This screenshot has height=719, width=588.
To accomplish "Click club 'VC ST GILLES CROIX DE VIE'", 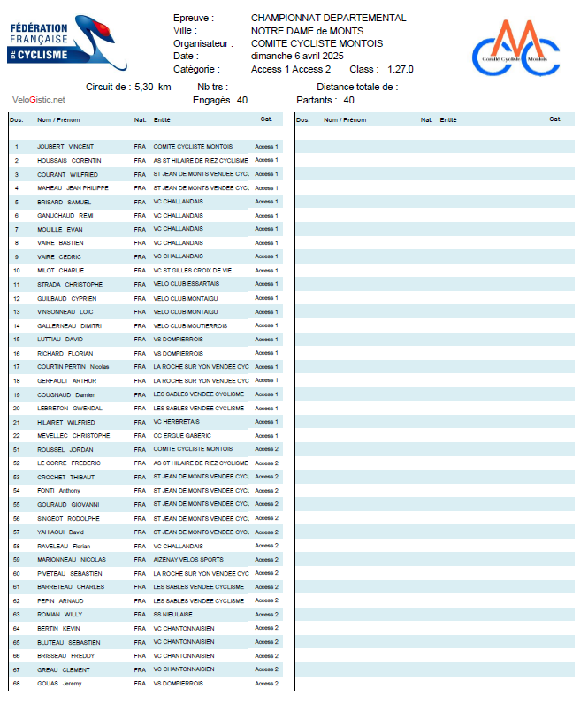I will tap(193, 271).
